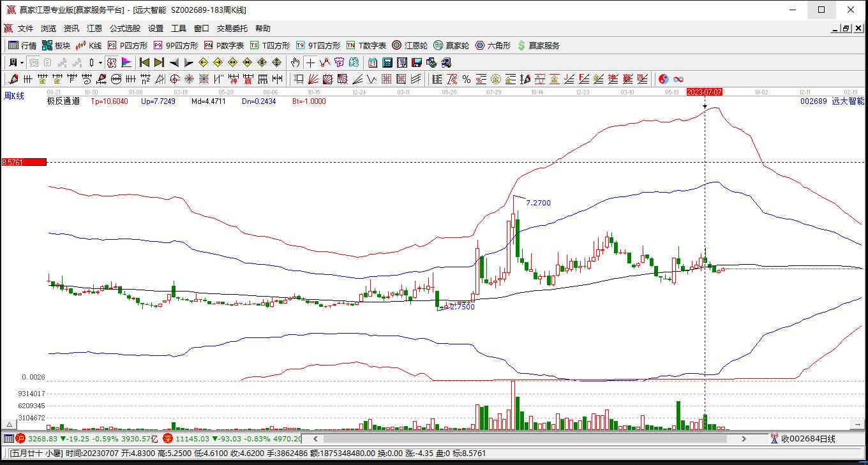This screenshot has width=868, height=465.
Task: Click the Up=7.7249 indicator value
Action: click(x=158, y=101)
